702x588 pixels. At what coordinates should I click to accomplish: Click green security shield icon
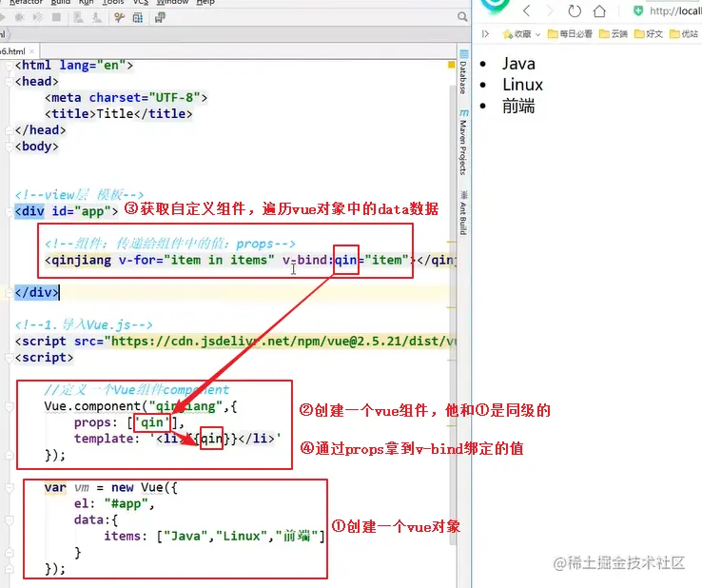638,10
